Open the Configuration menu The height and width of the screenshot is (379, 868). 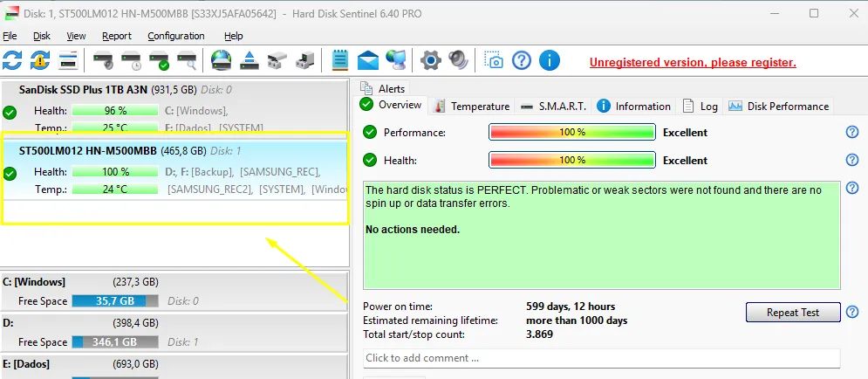[176, 36]
